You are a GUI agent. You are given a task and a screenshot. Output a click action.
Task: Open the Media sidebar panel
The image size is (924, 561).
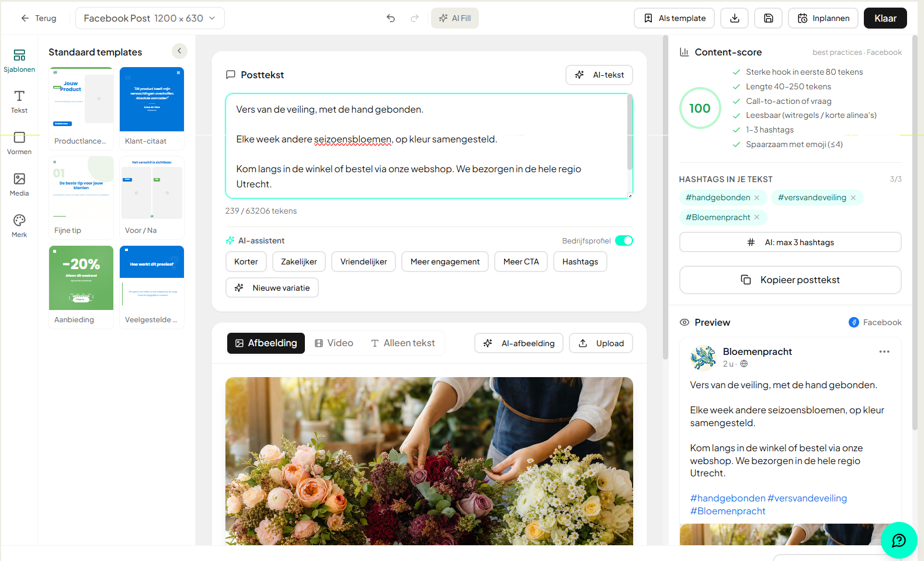(x=19, y=184)
